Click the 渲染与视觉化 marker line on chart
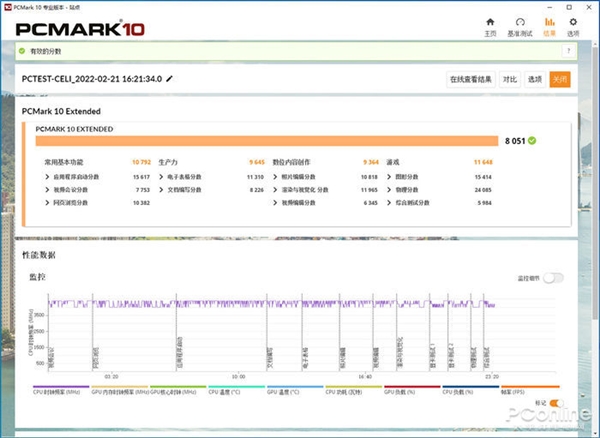 click(397, 332)
